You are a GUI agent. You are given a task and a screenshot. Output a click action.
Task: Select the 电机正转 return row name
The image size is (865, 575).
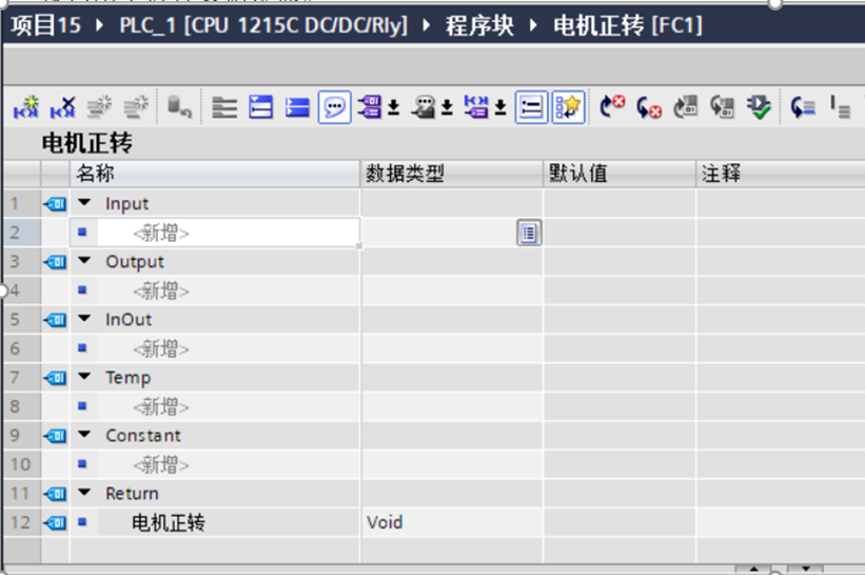(168, 523)
